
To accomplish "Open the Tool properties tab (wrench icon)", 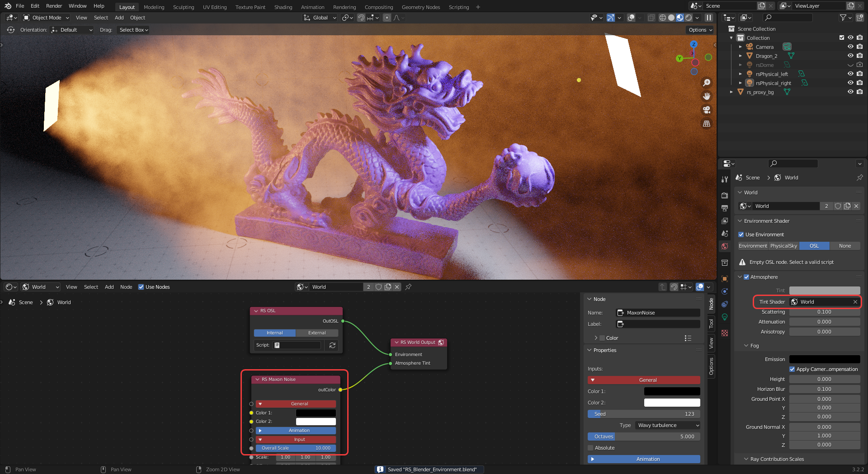I will (x=725, y=179).
